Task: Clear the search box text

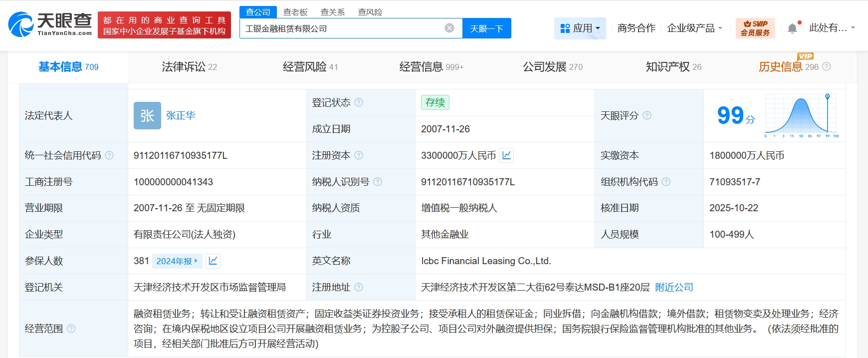Action: [x=449, y=28]
